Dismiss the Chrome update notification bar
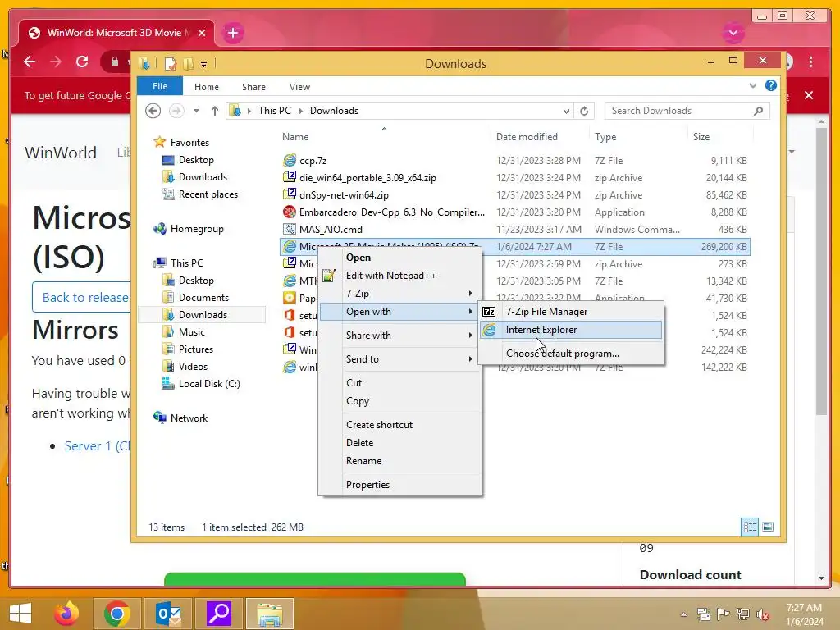The width and height of the screenshot is (840, 630). [809, 95]
